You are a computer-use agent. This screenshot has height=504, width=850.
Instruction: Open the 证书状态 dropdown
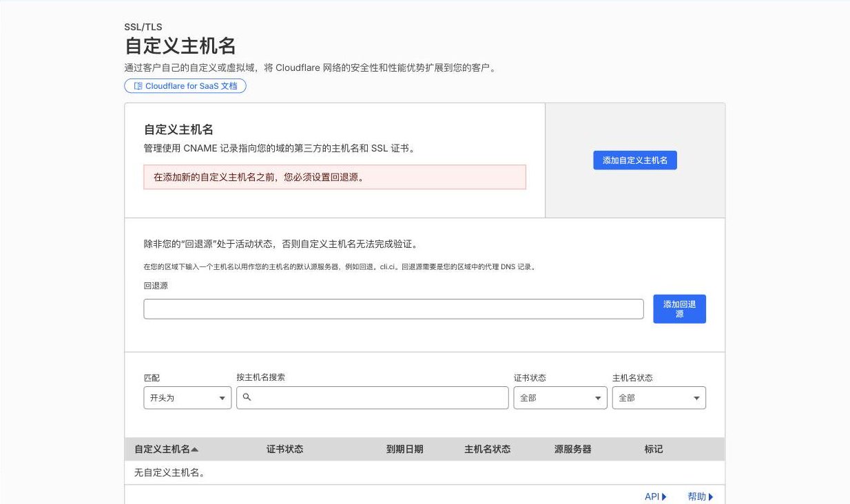click(561, 398)
